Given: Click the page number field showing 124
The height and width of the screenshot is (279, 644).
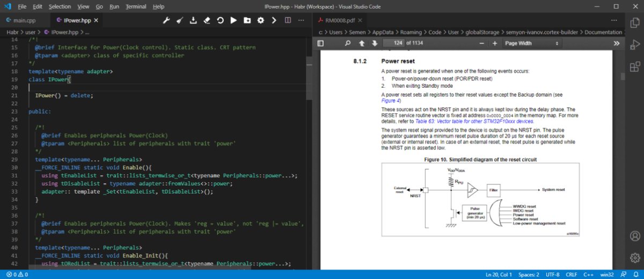Looking at the screenshot, I should [394, 43].
